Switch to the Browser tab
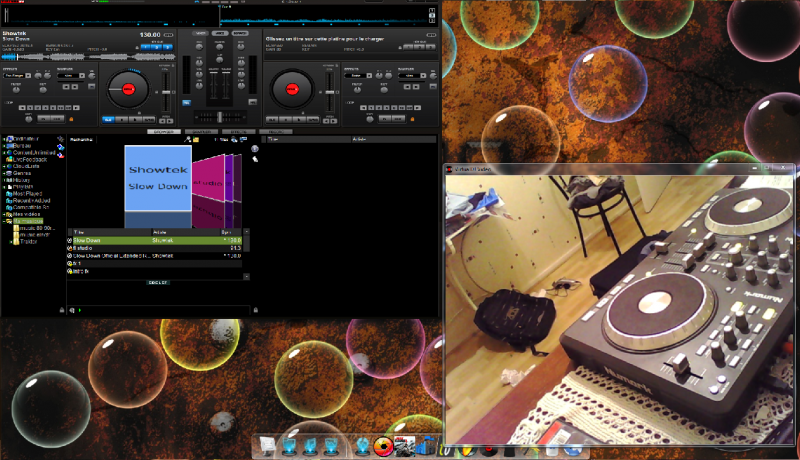 [162, 131]
